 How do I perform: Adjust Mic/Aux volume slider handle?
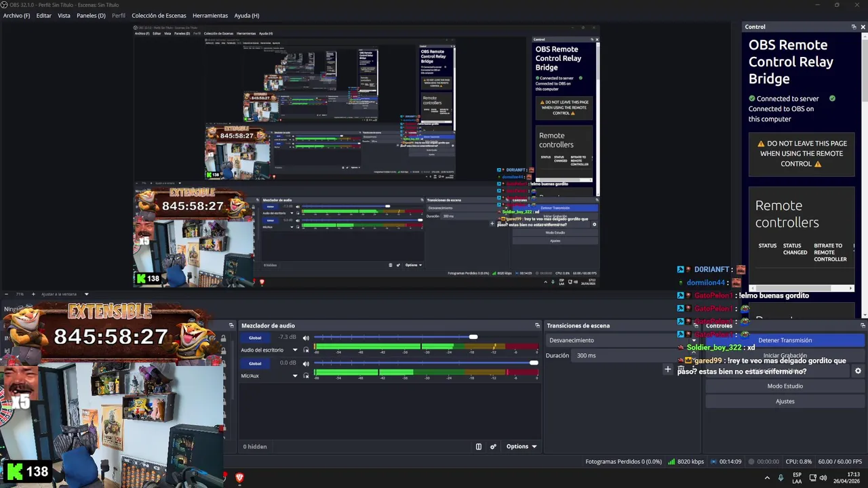(534, 363)
